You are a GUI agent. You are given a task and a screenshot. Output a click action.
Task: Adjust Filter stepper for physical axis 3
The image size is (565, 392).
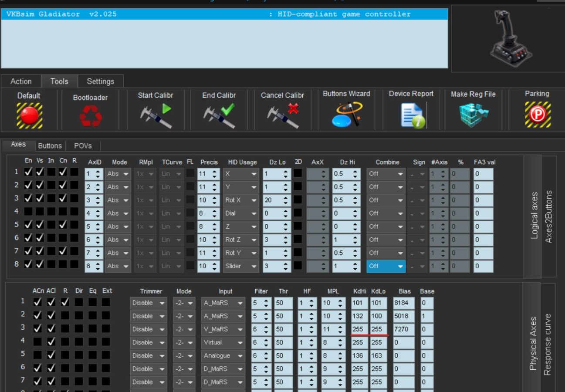(x=266, y=329)
